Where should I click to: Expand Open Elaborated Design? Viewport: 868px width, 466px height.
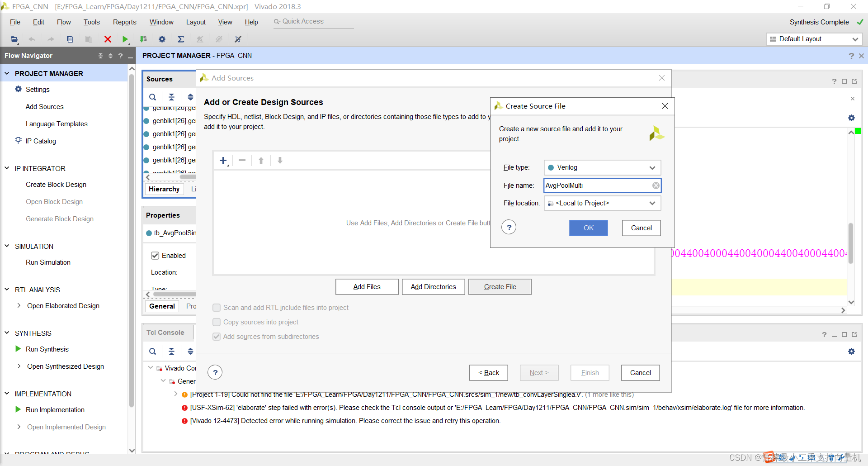[19, 305]
